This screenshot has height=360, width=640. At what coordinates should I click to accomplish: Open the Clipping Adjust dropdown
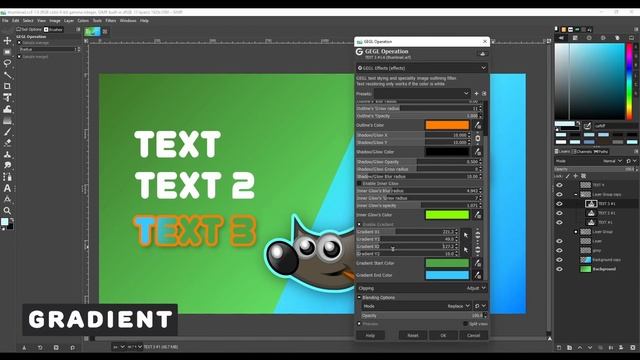pyautogui.click(x=422, y=288)
